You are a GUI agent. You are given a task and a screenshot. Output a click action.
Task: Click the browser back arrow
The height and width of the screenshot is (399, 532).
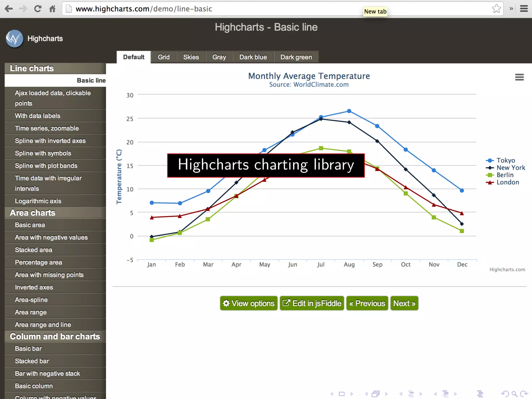pos(9,9)
